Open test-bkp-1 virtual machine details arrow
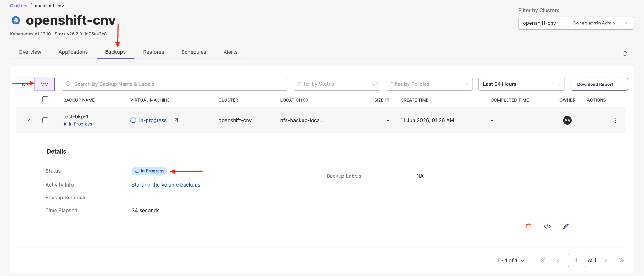 [176, 120]
